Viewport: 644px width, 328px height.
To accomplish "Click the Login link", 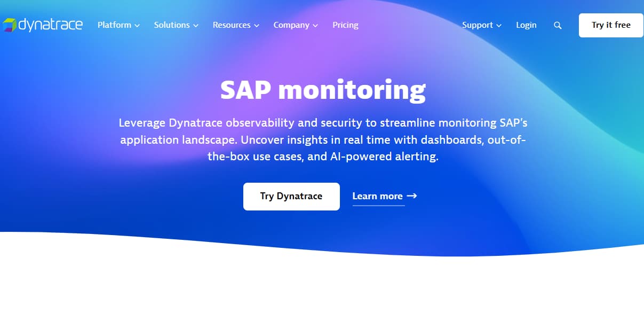I will click(526, 25).
